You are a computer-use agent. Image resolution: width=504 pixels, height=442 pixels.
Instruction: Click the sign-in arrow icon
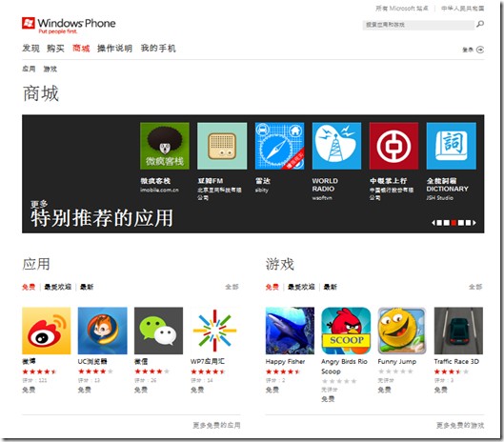click(x=480, y=50)
